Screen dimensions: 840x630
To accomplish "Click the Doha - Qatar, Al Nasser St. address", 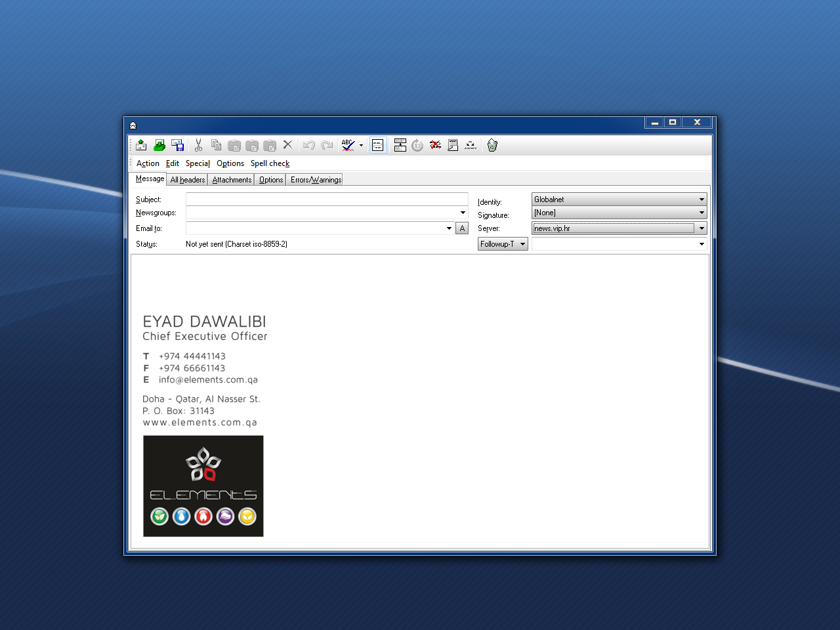I will pyautogui.click(x=201, y=399).
